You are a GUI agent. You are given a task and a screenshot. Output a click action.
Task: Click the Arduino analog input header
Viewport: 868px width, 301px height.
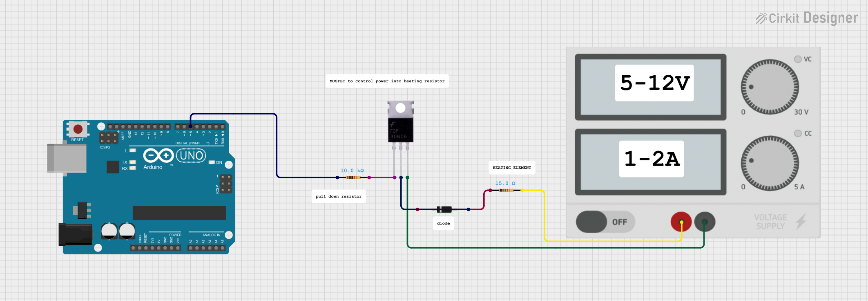pos(206,248)
